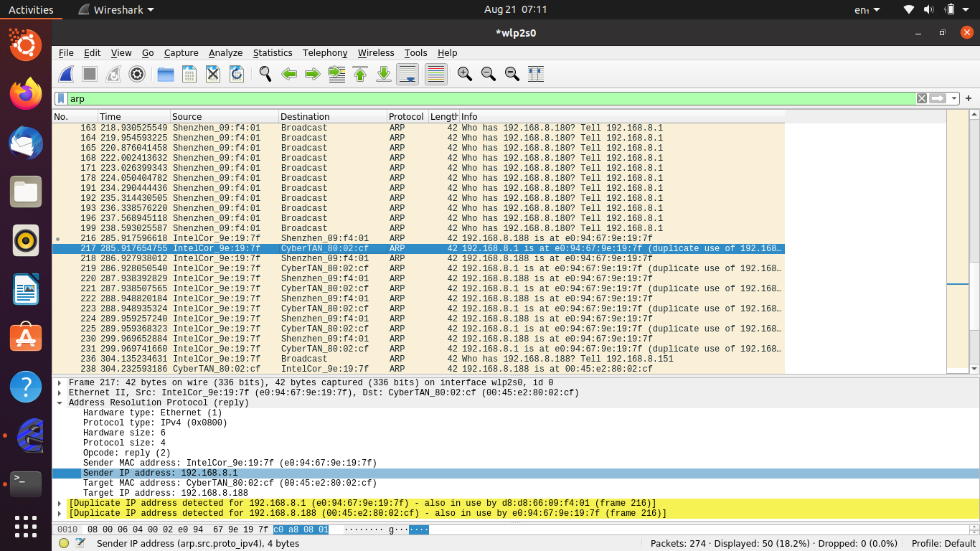
Task: Open the filter history dropdown
Action: coord(953,98)
